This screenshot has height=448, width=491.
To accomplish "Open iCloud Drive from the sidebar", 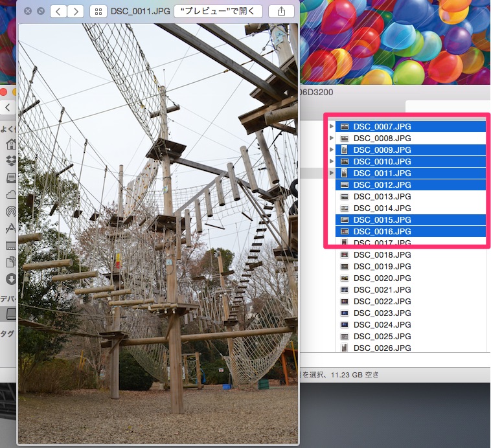I will [x=11, y=194].
